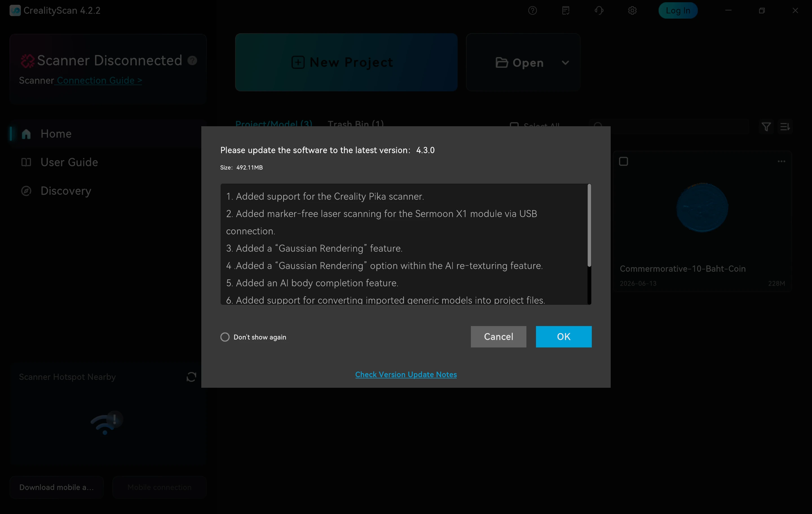This screenshot has width=812, height=514.
Task: Tick the Select All checkbox
Action: (514, 125)
